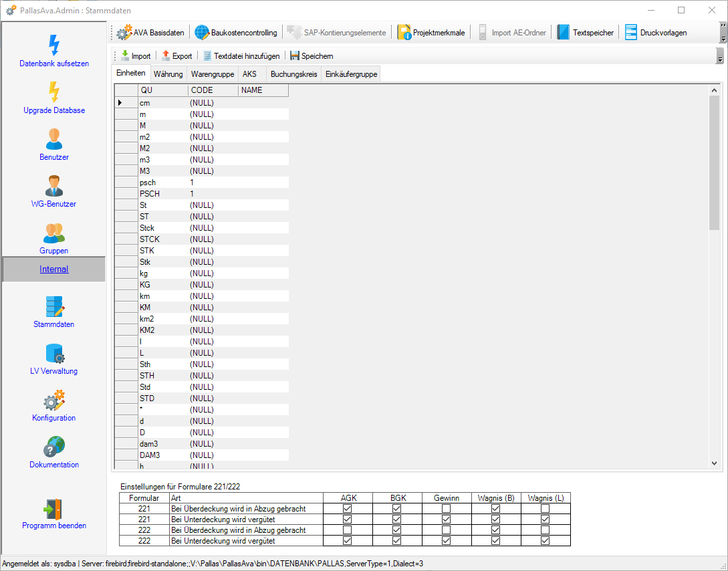The width and height of the screenshot is (728, 571).
Task: Open the Stammdaten sidebar icon
Action: 54,307
